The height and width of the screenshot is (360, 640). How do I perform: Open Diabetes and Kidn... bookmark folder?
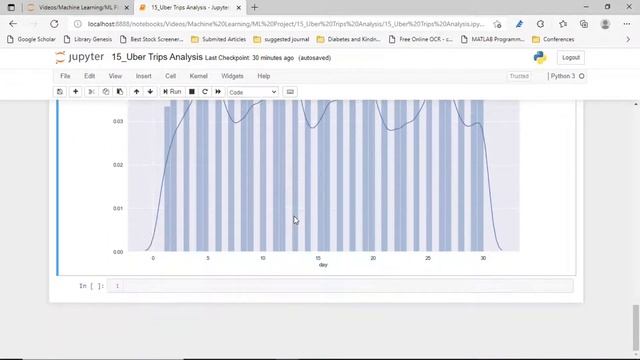pos(349,40)
